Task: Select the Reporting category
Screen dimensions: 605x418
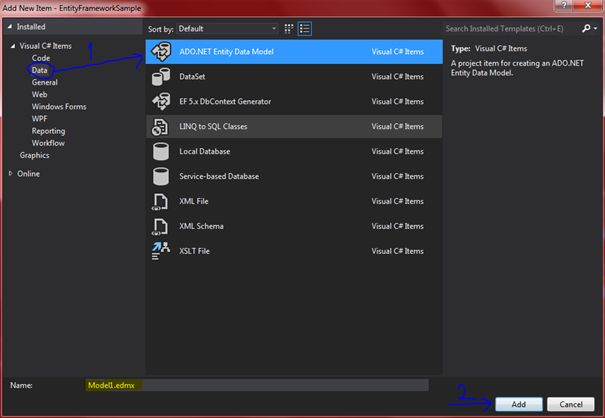Action: click(49, 131)
